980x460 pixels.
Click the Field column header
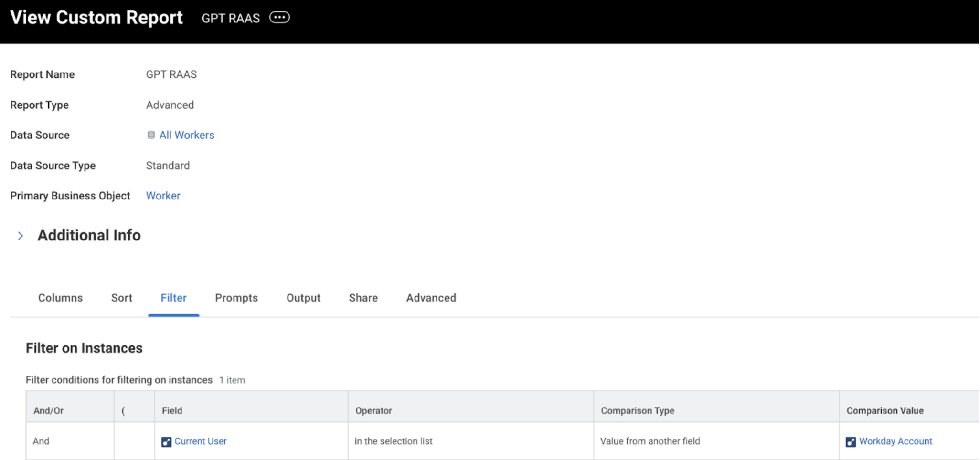(x=172, y=410)
